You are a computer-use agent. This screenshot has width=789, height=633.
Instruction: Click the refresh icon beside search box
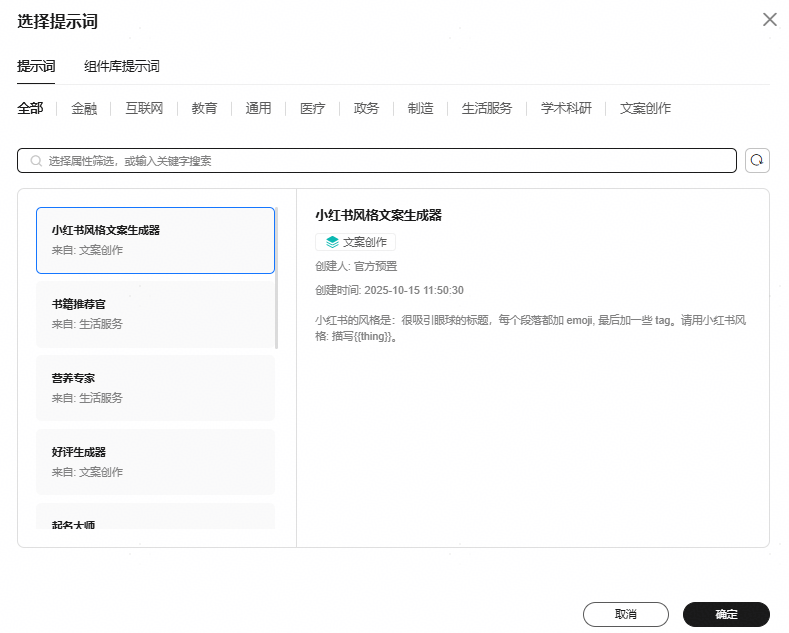[757, 160]
